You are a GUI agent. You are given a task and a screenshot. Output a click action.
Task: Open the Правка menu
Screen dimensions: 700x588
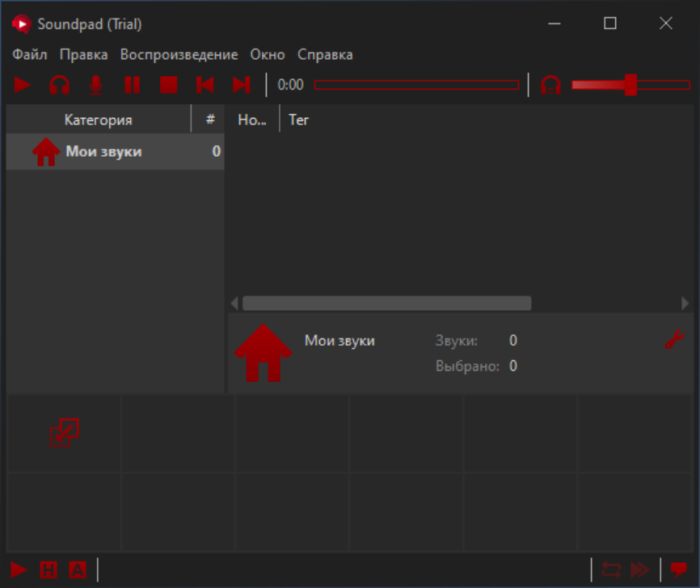pyautogui.click(x=84, y=54)
